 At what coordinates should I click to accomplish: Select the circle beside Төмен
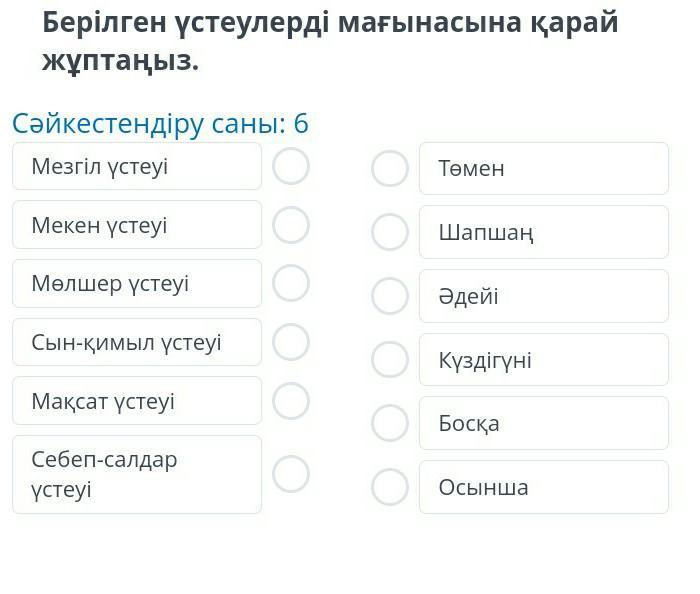pyautogui.click(x=390, y=168)
